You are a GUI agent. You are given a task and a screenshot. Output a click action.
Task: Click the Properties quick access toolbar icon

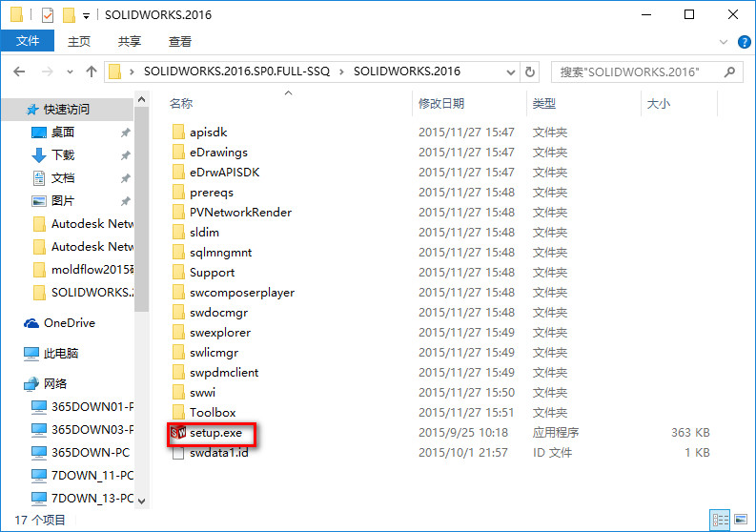(x=48, y=15)
